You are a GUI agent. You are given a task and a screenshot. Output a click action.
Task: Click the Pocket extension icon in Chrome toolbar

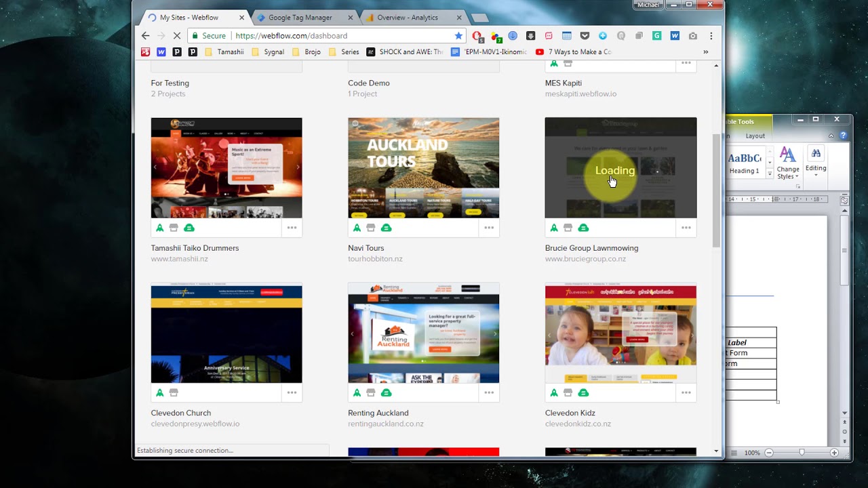tap(585, 36)
